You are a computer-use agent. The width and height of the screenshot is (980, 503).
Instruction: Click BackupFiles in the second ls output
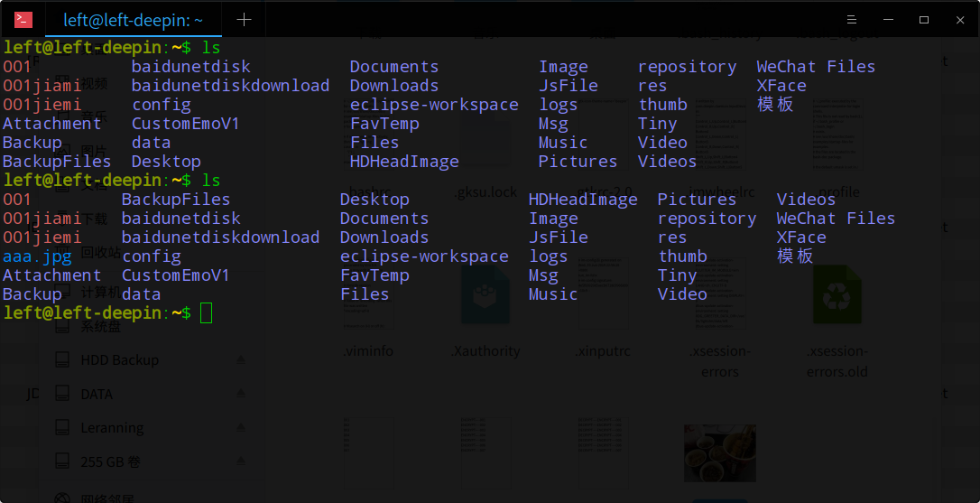176,200
